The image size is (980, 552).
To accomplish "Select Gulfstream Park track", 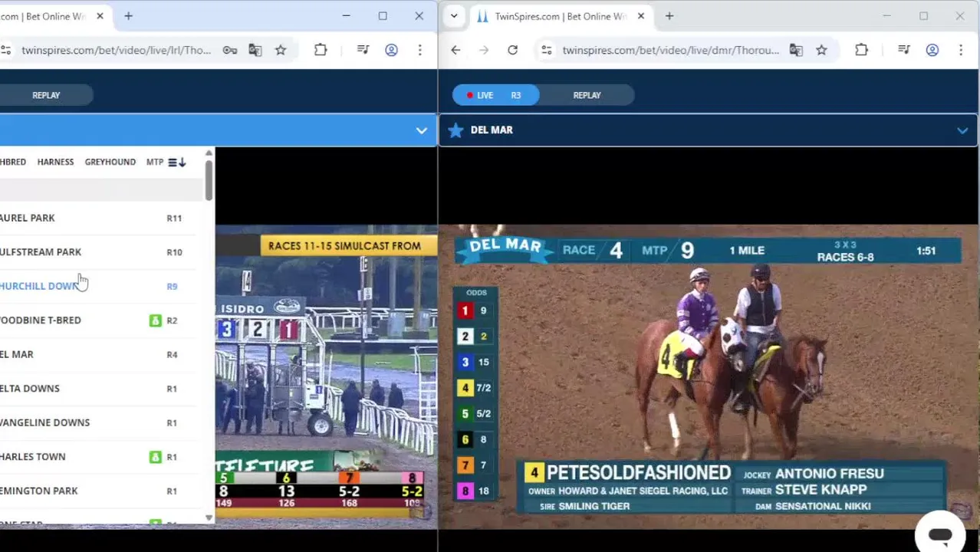I will point(97,252).
